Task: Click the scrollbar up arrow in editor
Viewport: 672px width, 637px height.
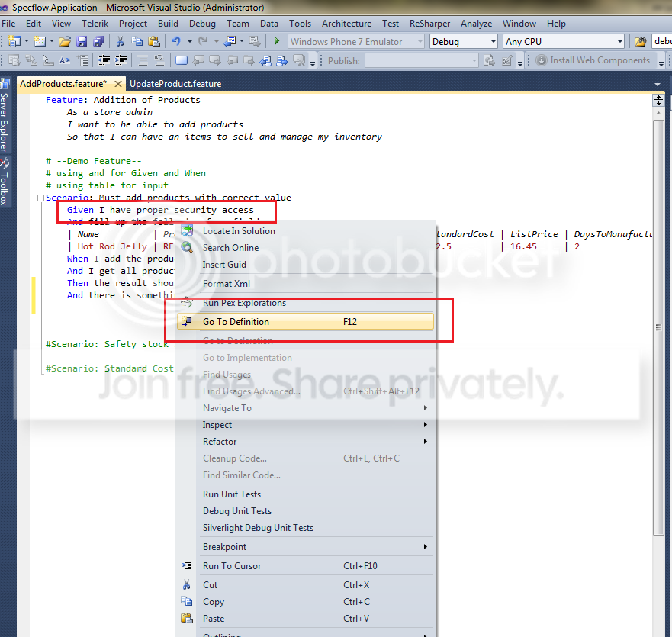Action: pyautogui.click(x=658, y=113)
